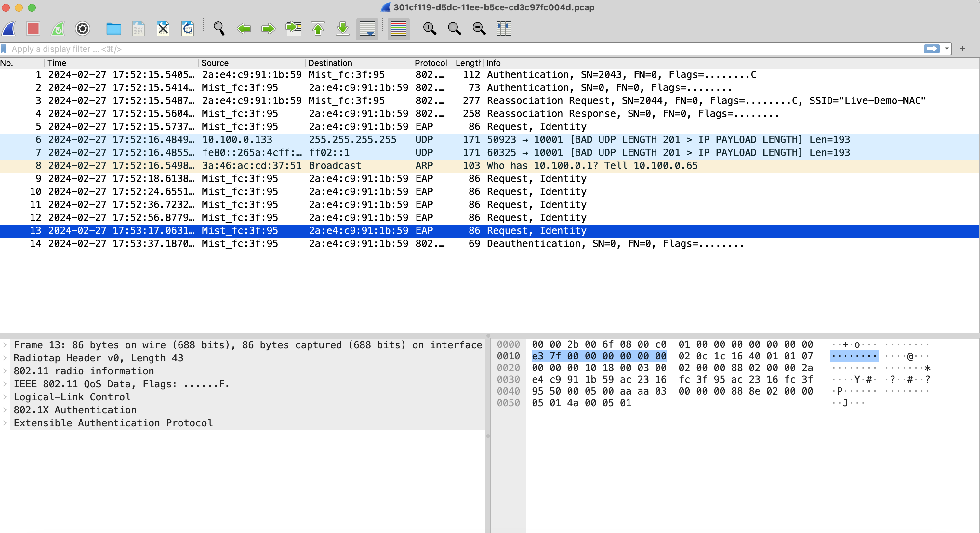The width and height of the screenshot is (980, 533).
Task: Click the find packet magnifier icon
Action: pos(219,29)
